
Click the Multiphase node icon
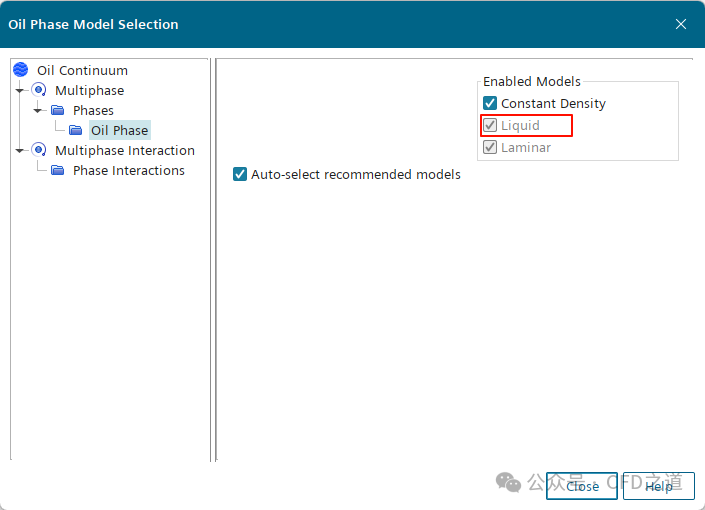click(x=39, y=90)
